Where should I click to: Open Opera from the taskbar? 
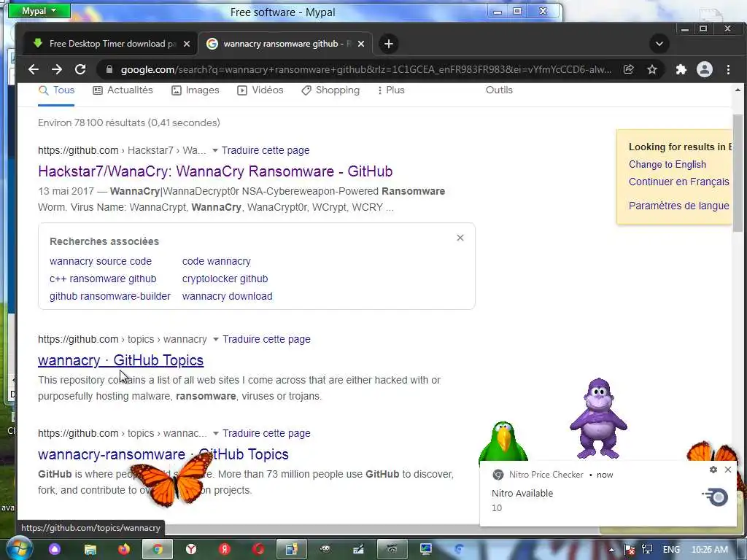(x=258, y=550)
